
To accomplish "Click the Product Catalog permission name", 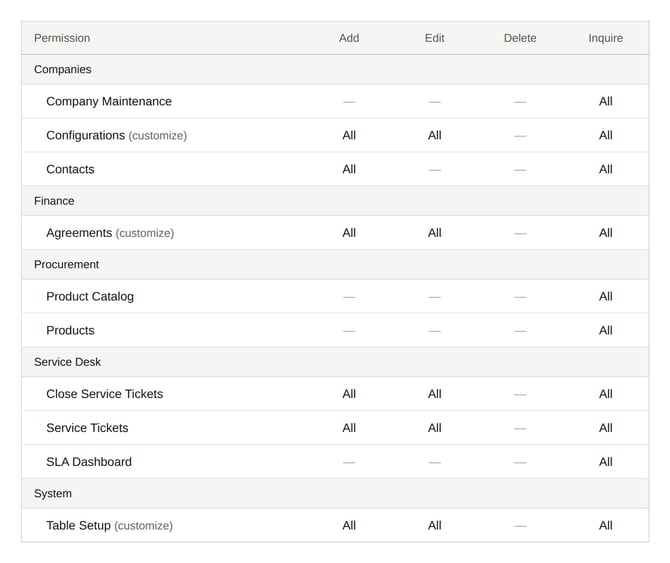I will coord(90,296).
